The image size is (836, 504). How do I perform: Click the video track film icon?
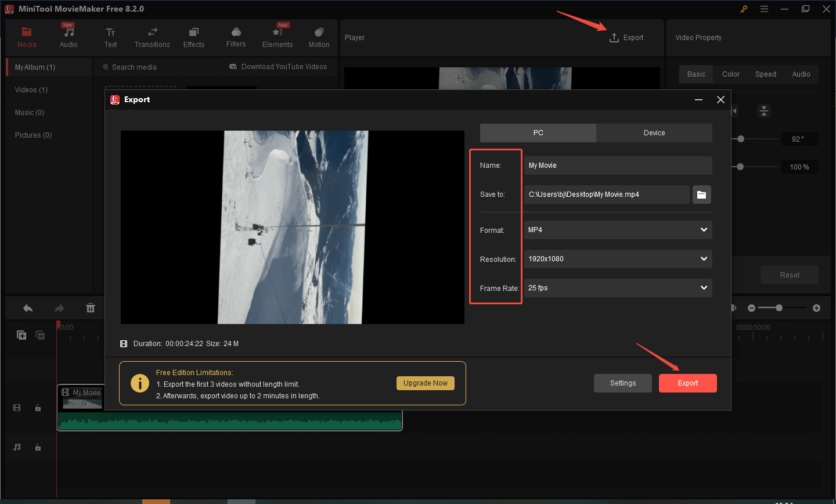click(x=17, y=408)
